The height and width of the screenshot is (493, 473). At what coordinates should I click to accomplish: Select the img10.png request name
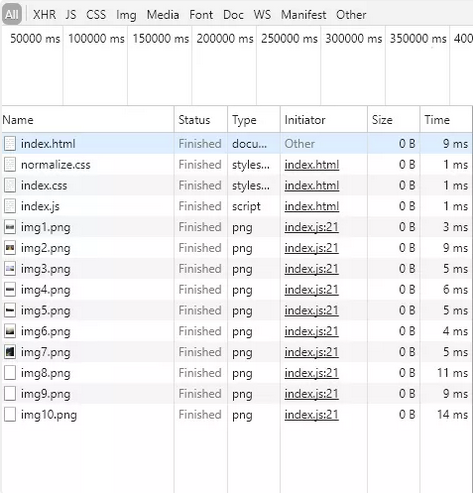pos(49,415)
